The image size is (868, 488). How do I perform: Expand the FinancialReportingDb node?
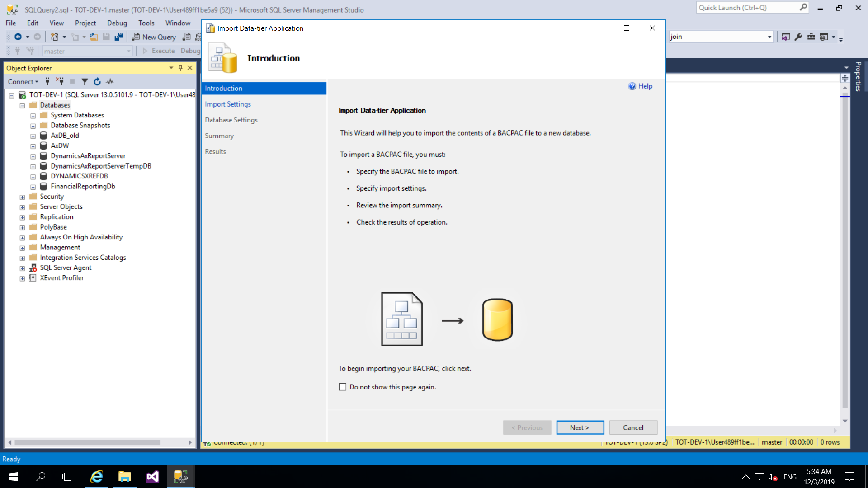pos(33,187)
